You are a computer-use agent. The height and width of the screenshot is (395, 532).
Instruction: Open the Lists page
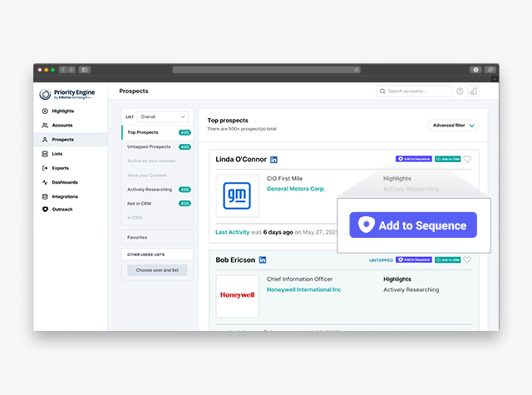(57, 154)
